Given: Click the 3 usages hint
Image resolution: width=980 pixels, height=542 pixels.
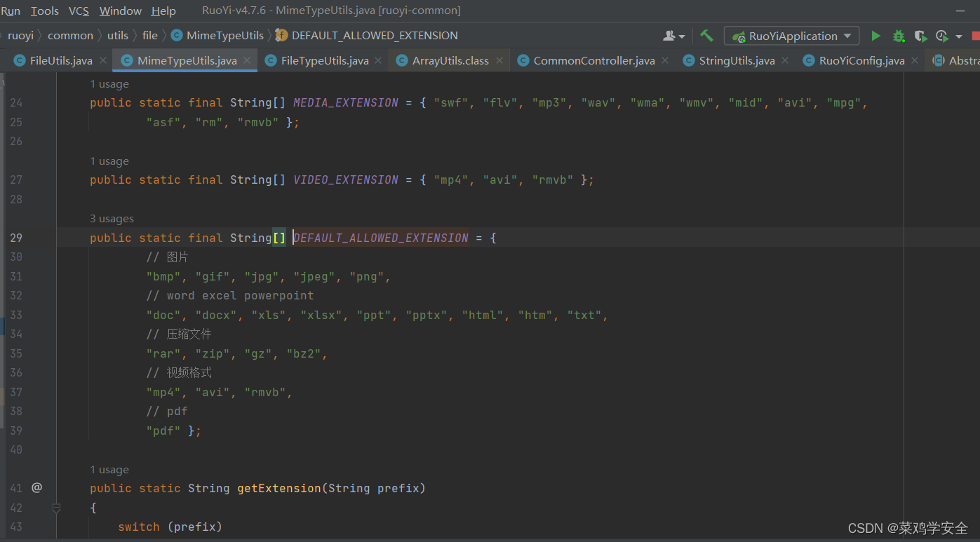Looking at the screenshot, I should (112, 219).
